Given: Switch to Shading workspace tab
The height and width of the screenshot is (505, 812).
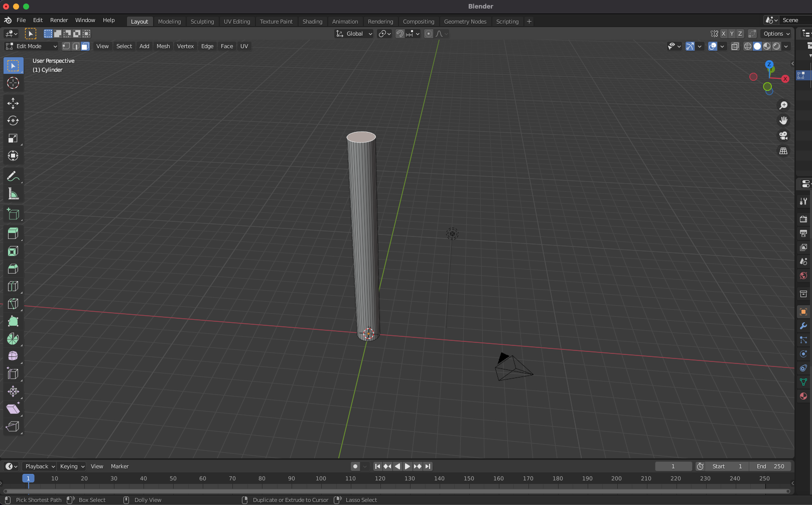Looking at the screenshot, I should tap(312, 22).
